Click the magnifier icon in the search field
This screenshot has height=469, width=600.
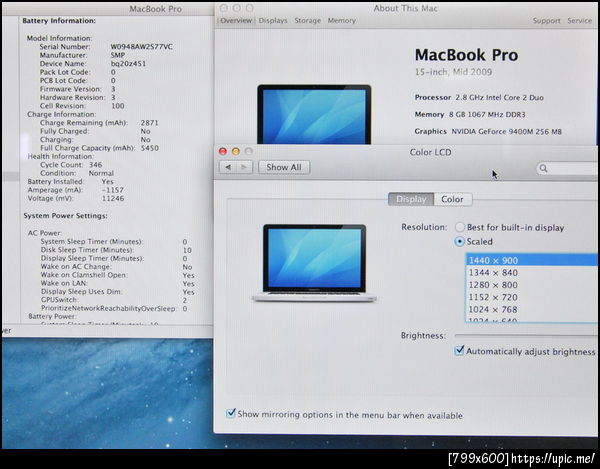[x=543, y=168]
